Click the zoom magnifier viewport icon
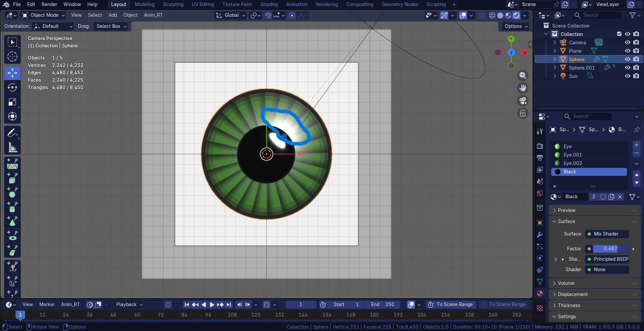The height and width of the screenshot is (331, 644). coord(523,75)
